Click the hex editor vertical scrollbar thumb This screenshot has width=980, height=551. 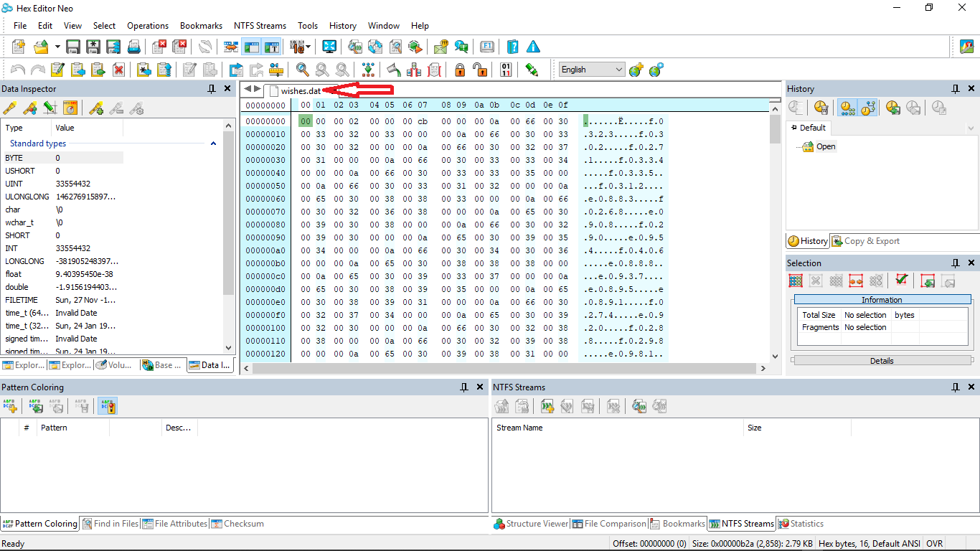(775, 130)
